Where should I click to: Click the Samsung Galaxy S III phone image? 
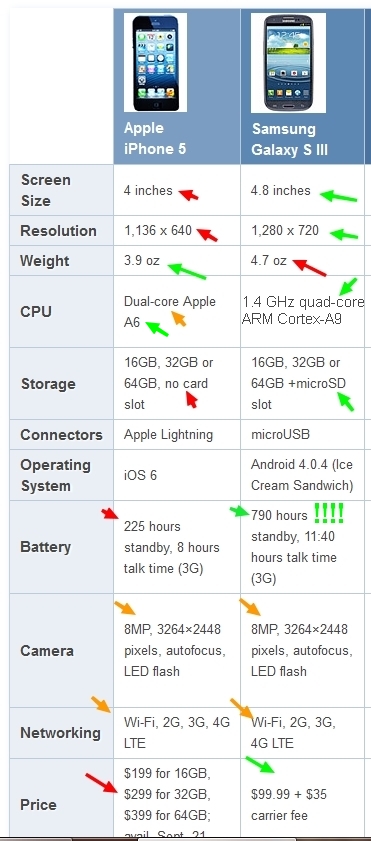click(288, 62)
